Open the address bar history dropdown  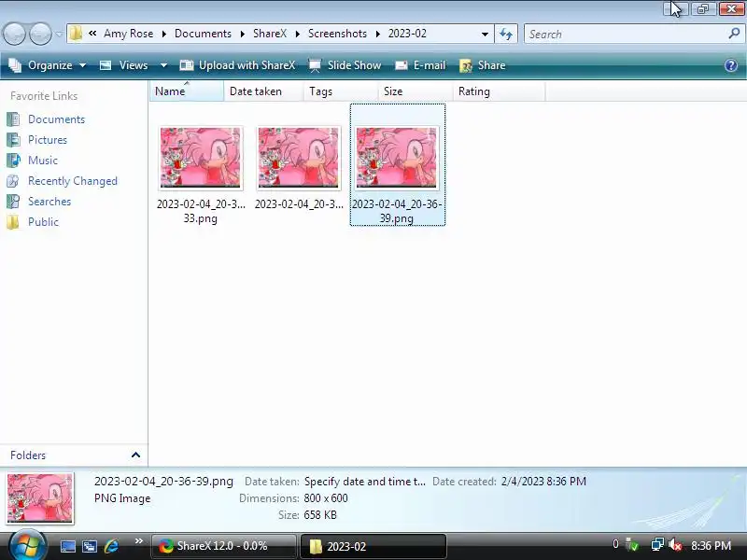pyautogui.click(x=485, y=35)
